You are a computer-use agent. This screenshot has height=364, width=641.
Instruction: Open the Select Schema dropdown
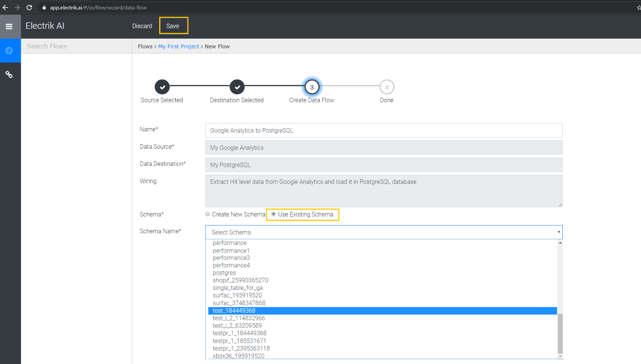[x=383, y=232]
